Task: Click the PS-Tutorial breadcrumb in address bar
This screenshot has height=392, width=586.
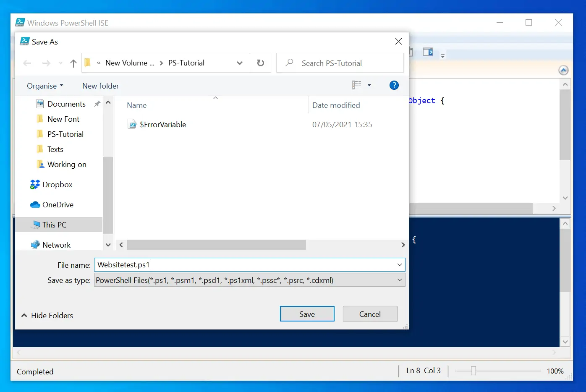Action: coord(186,63)
